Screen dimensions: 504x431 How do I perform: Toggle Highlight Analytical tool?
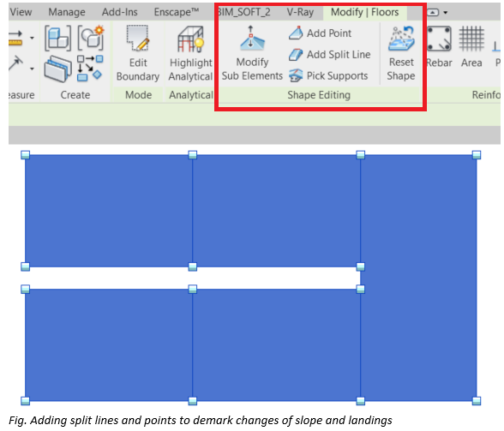pos(190,54)
